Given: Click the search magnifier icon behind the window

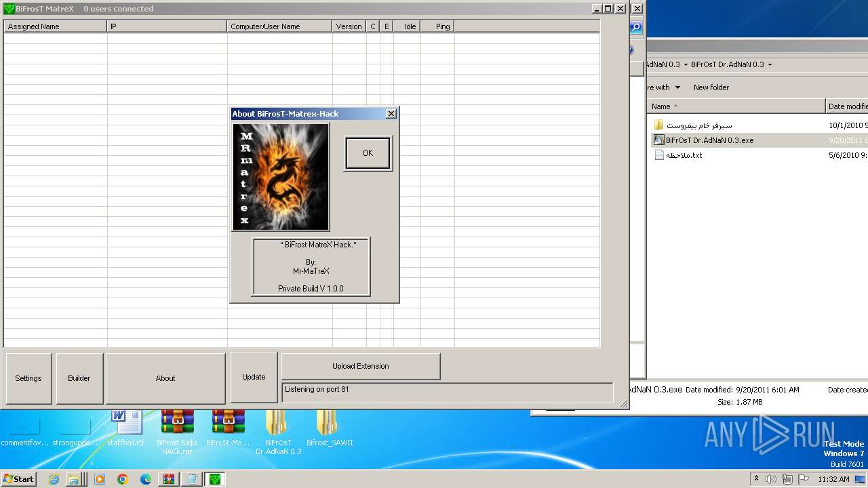Looking at the screenshot, I should click(635, 28).
